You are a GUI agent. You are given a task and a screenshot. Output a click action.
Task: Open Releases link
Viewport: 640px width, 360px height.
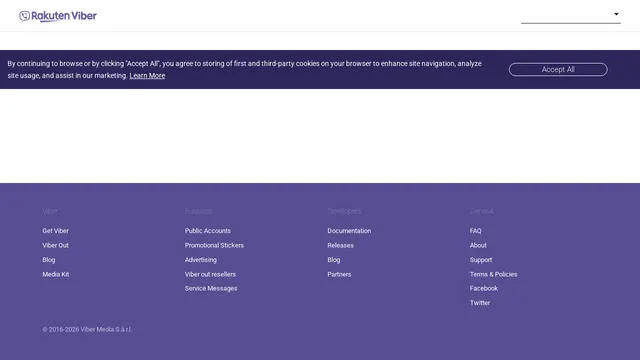click(340, 245)
